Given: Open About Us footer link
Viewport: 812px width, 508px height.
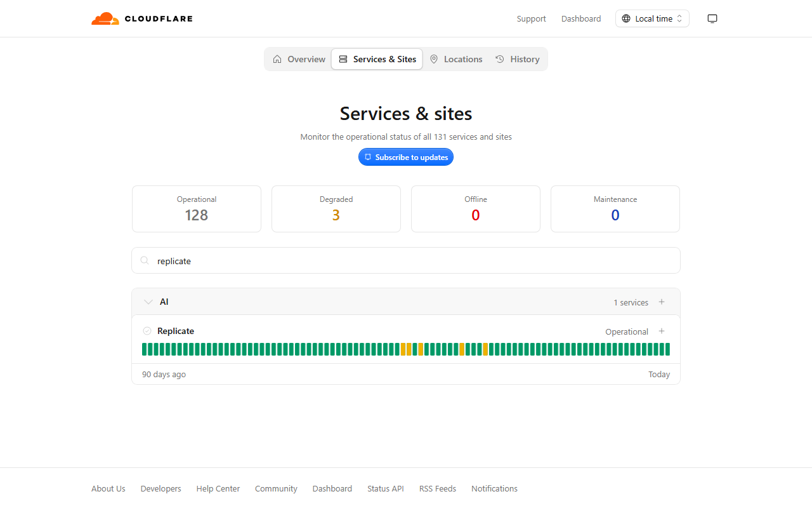Looking at the screenshot, I should pos(108,488).
